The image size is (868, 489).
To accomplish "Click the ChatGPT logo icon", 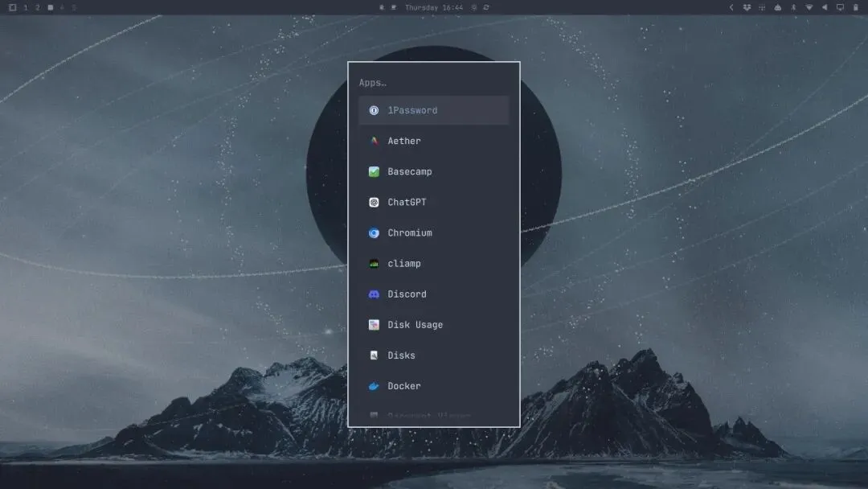I will pos(374,202).
